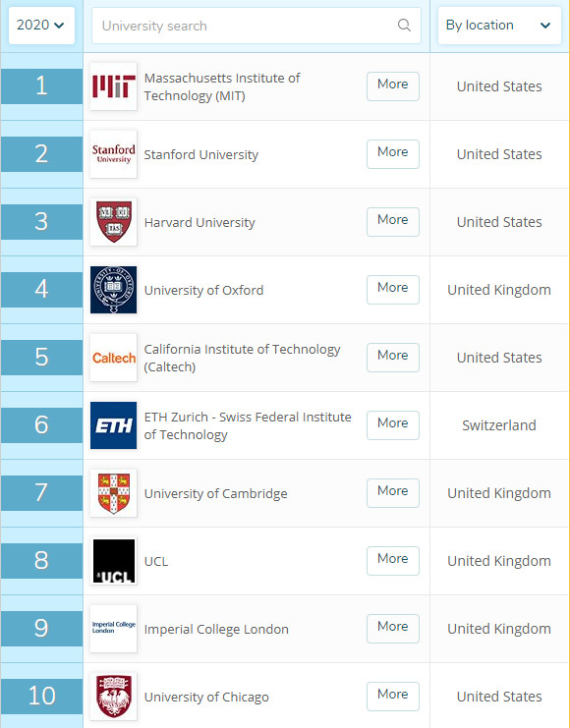Click More button for ETH Zurich
Viewport: 570px width, 728px height.
coord(392,424)
